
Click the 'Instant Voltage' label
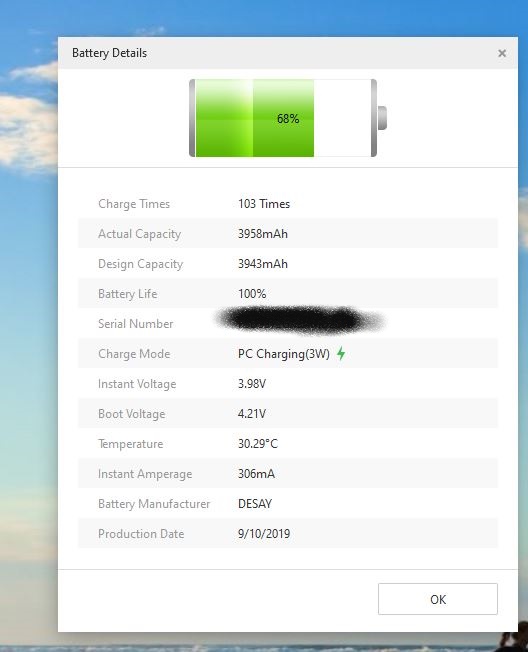[137, 384]
